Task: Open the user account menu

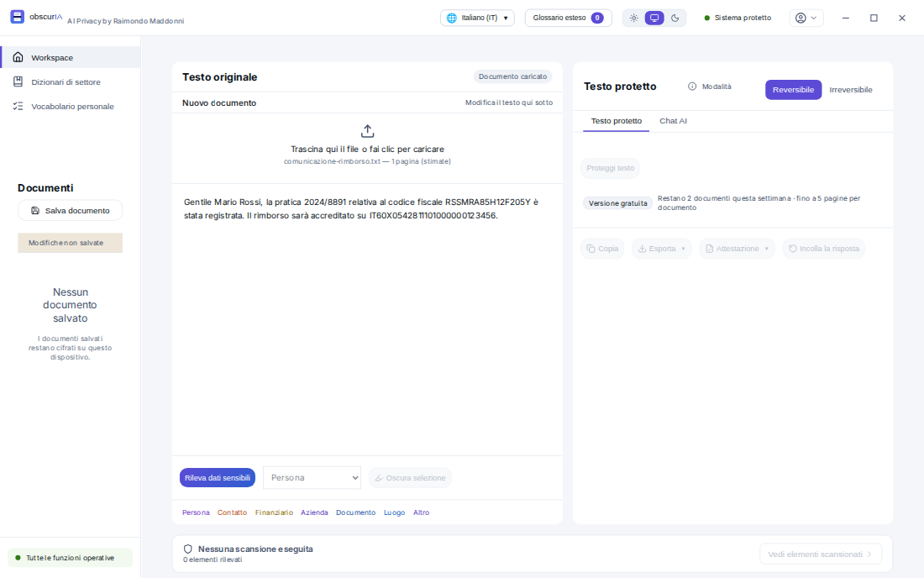Action: tap(806, 18)
